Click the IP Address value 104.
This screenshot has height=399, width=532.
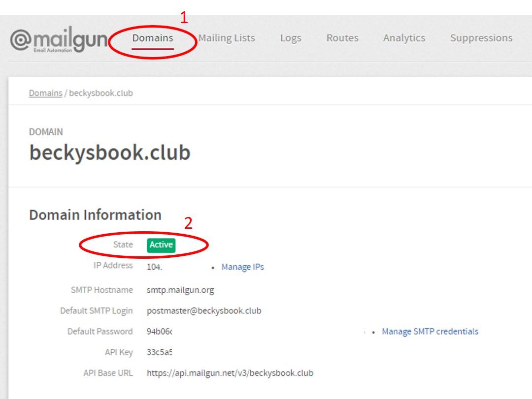154,267
